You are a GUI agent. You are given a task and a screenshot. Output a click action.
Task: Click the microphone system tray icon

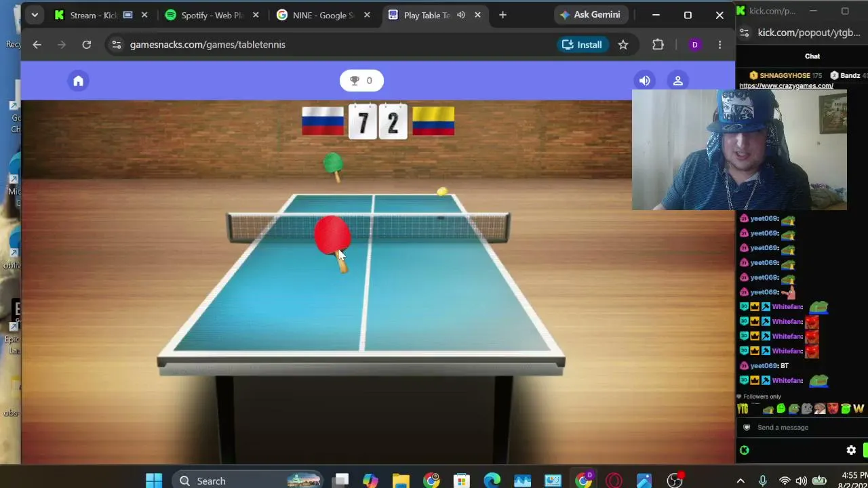[x=763, y=481]
